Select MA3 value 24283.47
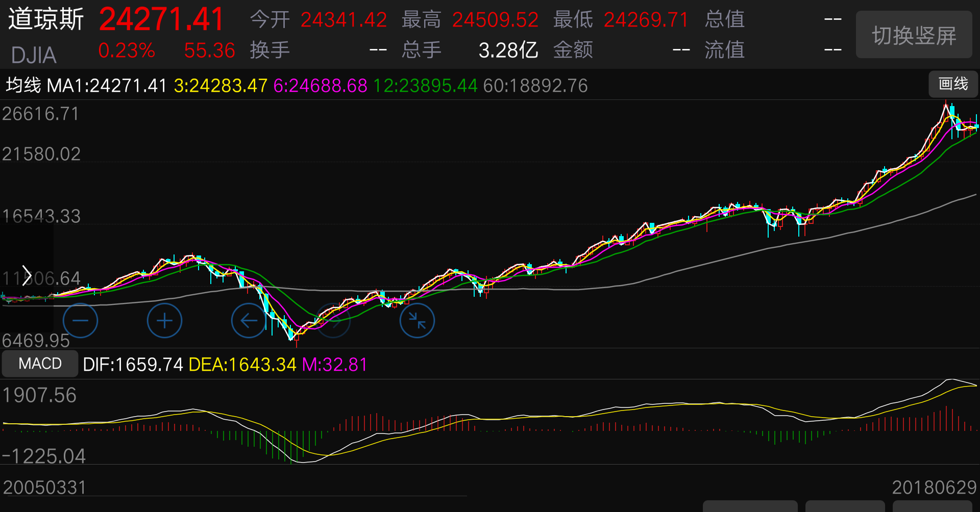The image size is (980, 512). pos(220,86)
